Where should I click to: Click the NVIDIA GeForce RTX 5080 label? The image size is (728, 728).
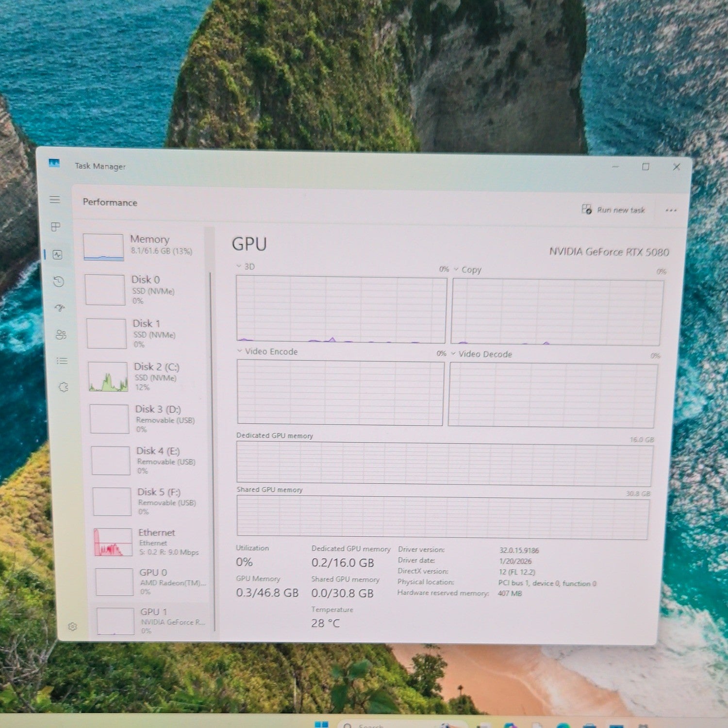(609, 252)
